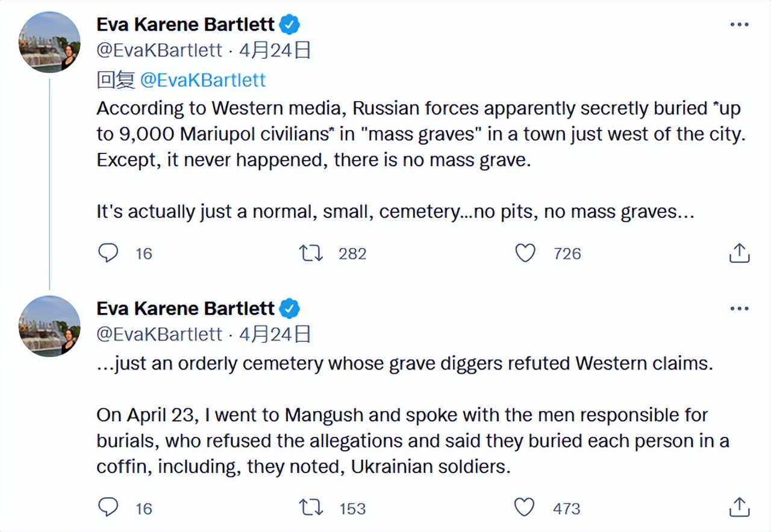Open the first tweet's 4月24日 timestamp

(x=275, y=50)
